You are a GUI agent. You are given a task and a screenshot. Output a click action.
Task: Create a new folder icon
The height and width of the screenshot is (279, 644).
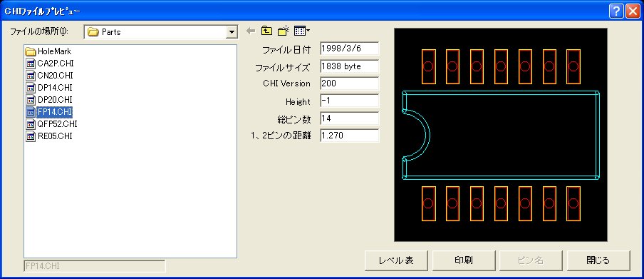[284, 31]
